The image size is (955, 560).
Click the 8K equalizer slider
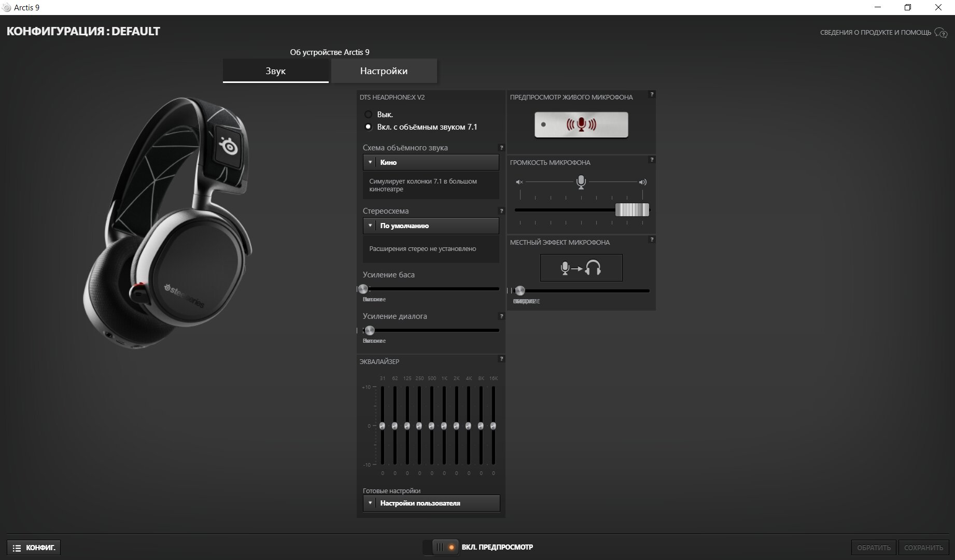(x=481, y=426)
